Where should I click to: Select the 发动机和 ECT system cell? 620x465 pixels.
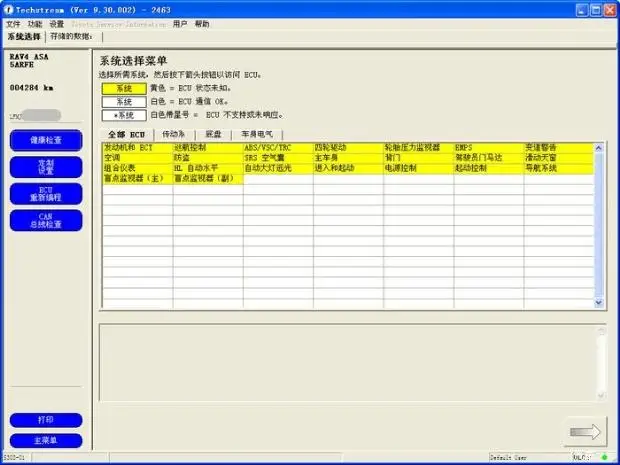(x=138, y=148)
